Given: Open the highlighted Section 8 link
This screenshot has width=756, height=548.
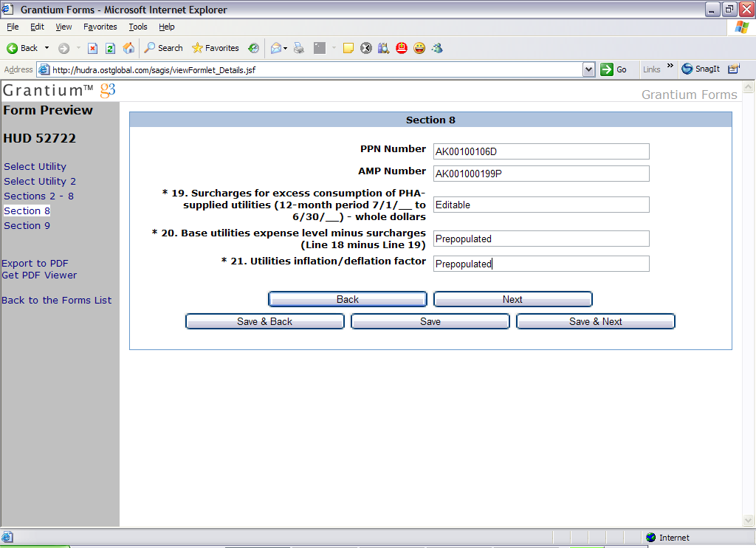Looking at the screenshot, I should tap(27, 210).
